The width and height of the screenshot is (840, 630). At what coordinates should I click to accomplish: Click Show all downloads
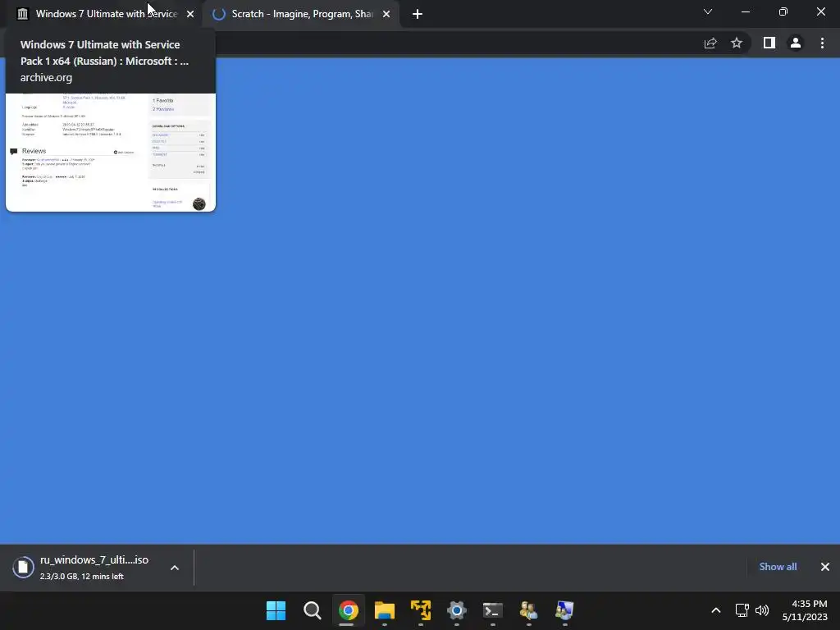[x=778, y=567]
